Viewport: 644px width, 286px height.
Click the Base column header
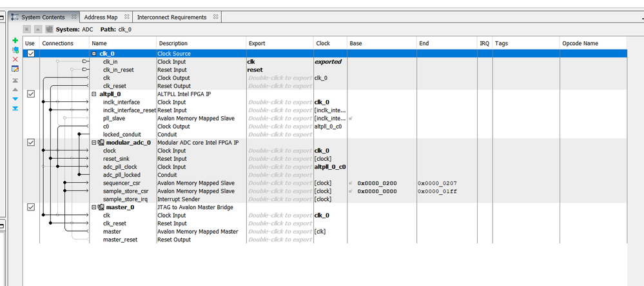point(382,43)
